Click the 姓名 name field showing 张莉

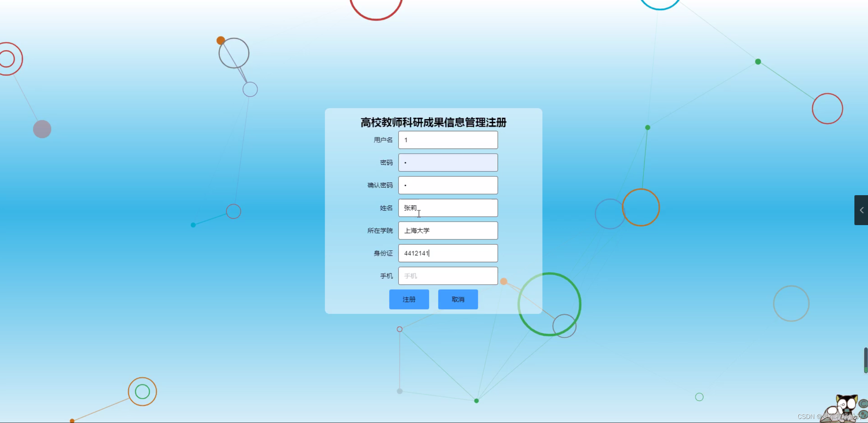[x=448, y=208]
